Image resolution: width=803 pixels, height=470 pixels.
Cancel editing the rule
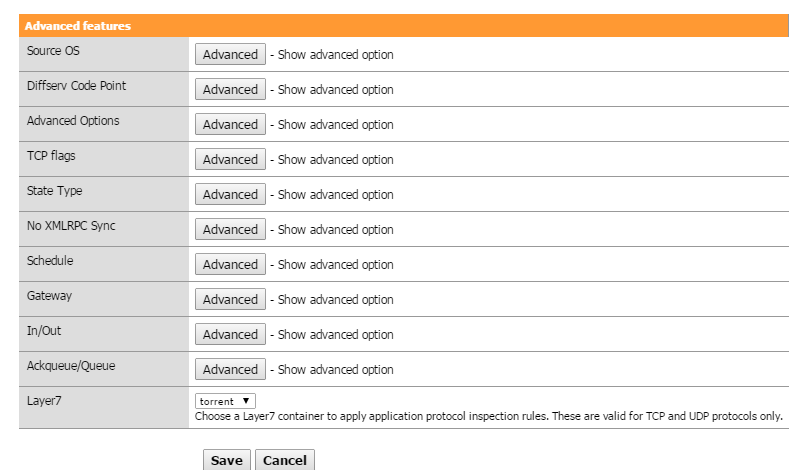pos(284,460)
